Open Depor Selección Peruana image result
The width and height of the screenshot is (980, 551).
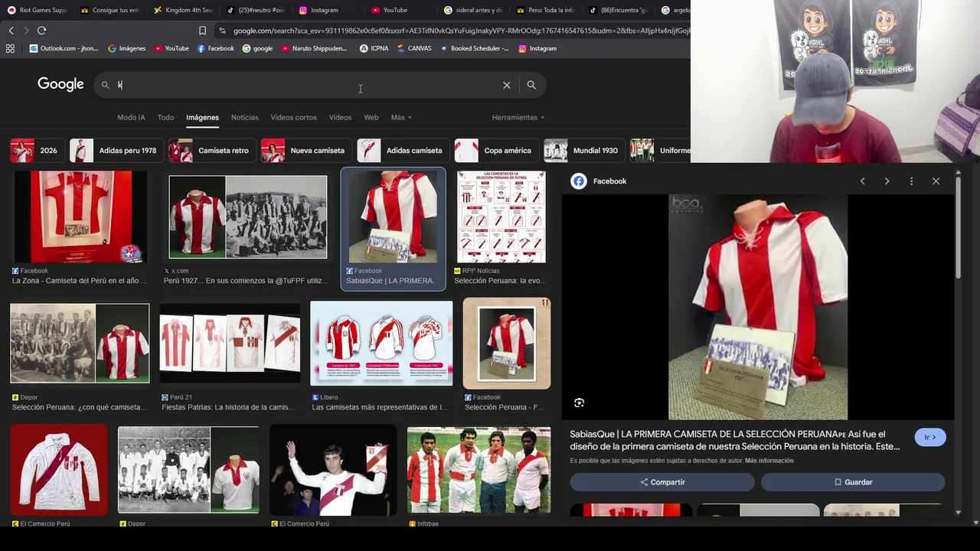80,343
